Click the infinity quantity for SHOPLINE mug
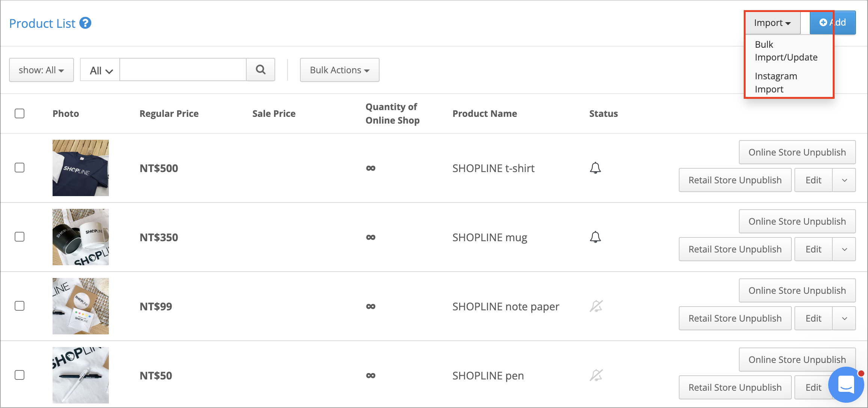868x408 pixels. click(x=371, y=237)
